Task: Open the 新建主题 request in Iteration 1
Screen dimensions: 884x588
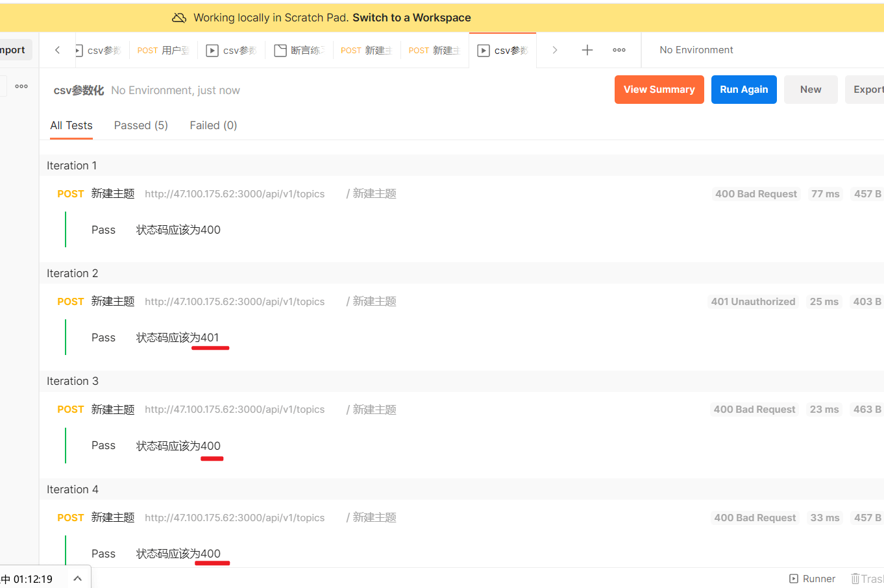Action: coord(113,193)
